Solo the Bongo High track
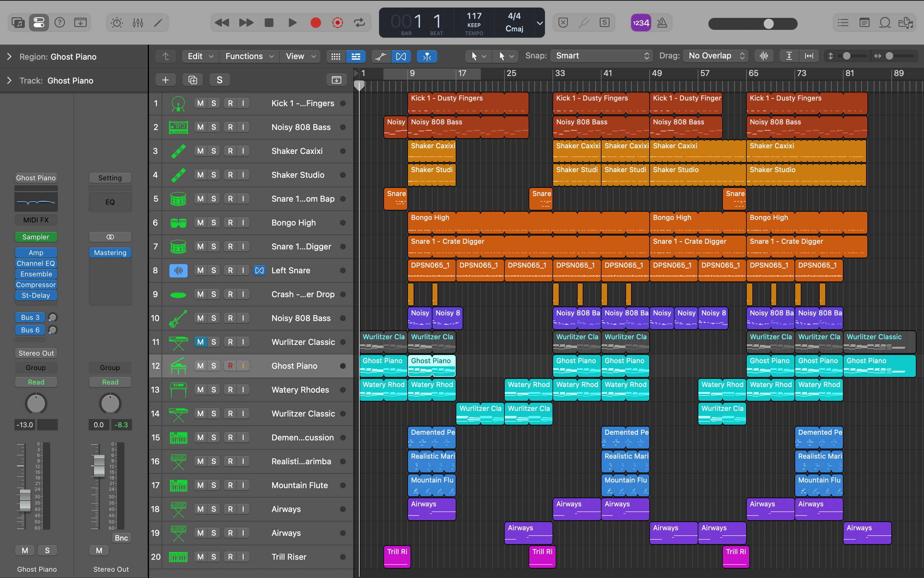The height and width of the screenshot is (578, 924). (x=213, y=222)
